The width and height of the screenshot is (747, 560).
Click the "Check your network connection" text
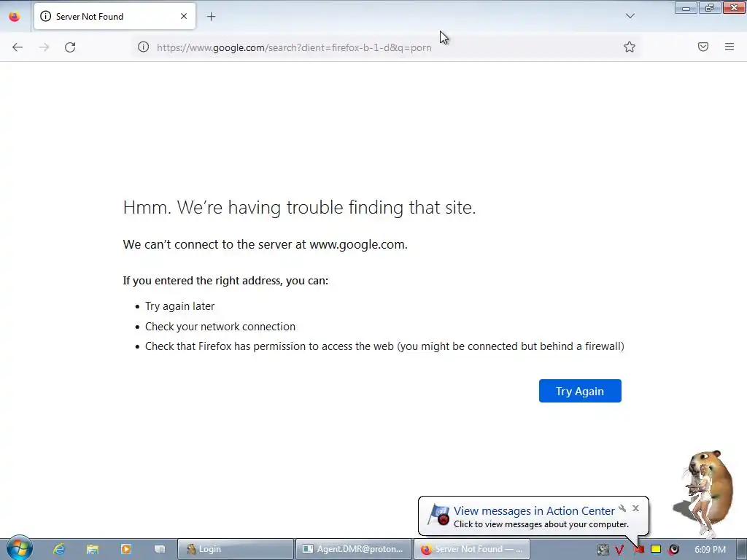(x=220, y=327)
